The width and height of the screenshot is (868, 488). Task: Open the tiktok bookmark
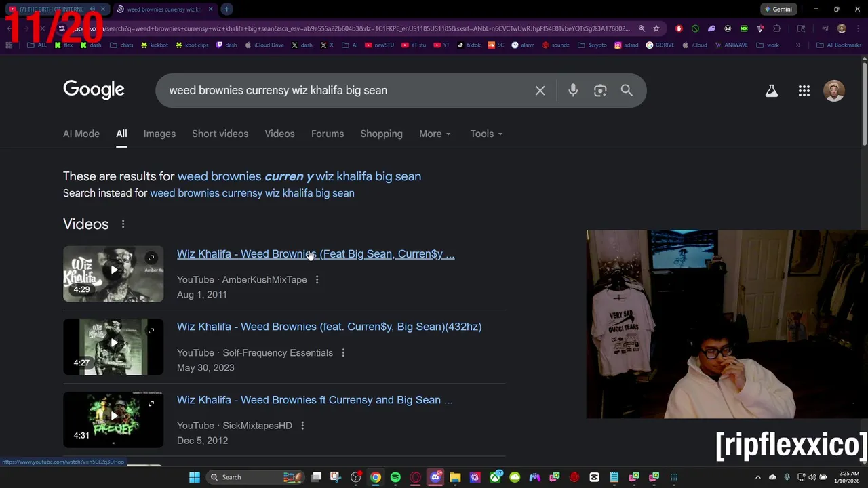tap(469, 45)
